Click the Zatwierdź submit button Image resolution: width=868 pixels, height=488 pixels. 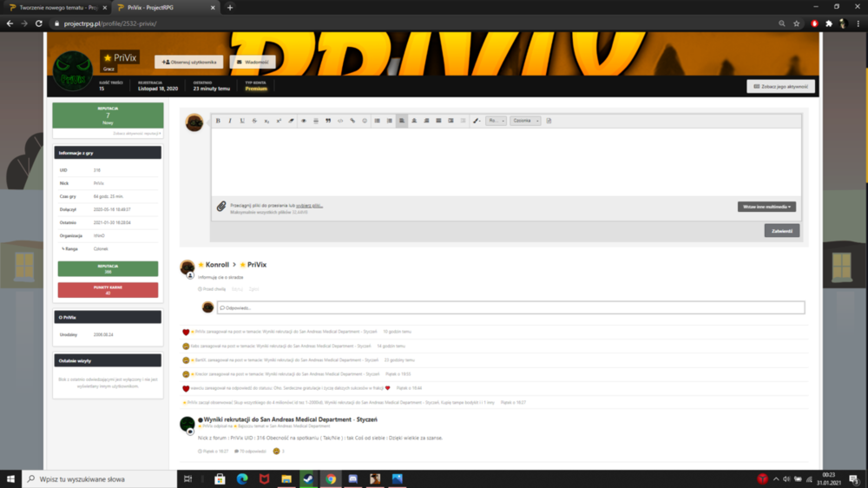click(x=782, y=231)
